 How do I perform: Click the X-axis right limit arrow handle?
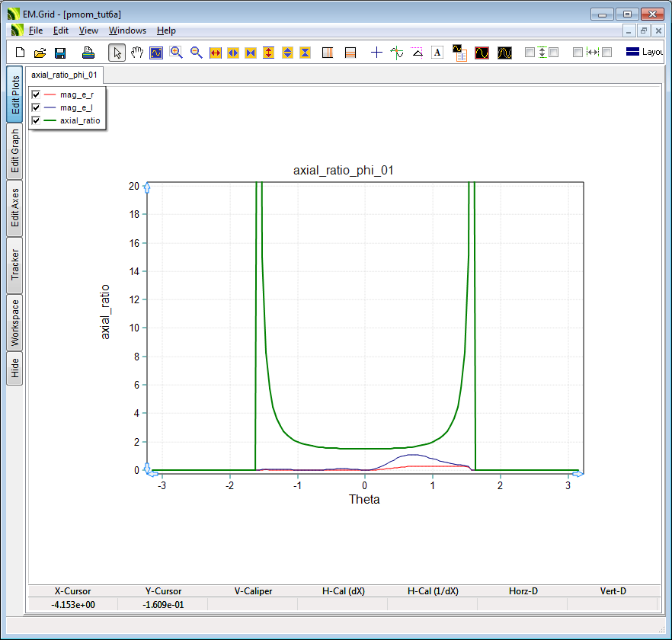[x=578, y=474]
